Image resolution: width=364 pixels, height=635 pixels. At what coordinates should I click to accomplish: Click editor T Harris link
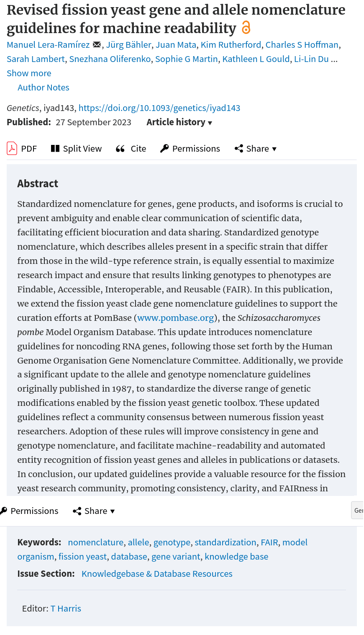[x=66, y=608]
